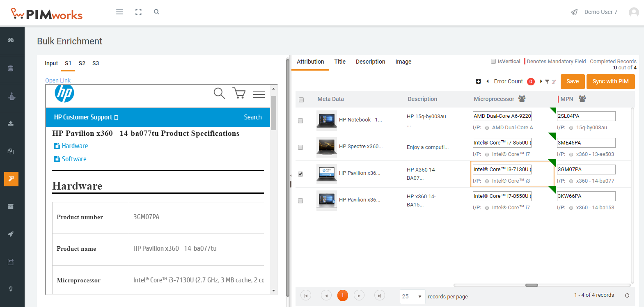Click the fullscreen expand icon in top bar
Viewport: 644px width, 307px height.
[138, 12]
